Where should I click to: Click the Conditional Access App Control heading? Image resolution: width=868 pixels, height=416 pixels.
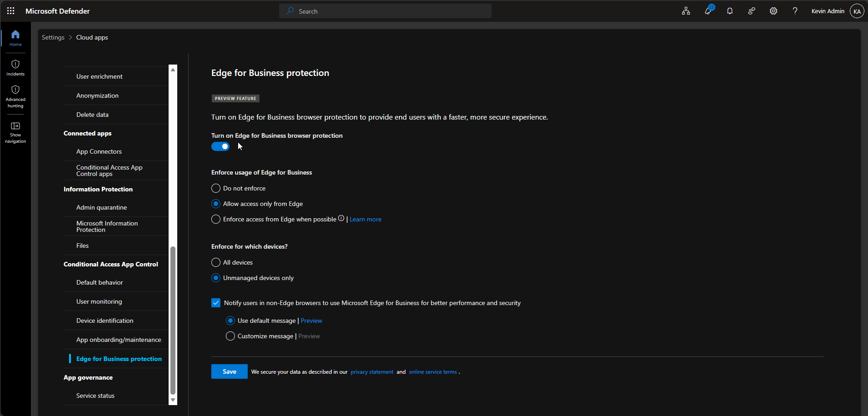point(111,264)
